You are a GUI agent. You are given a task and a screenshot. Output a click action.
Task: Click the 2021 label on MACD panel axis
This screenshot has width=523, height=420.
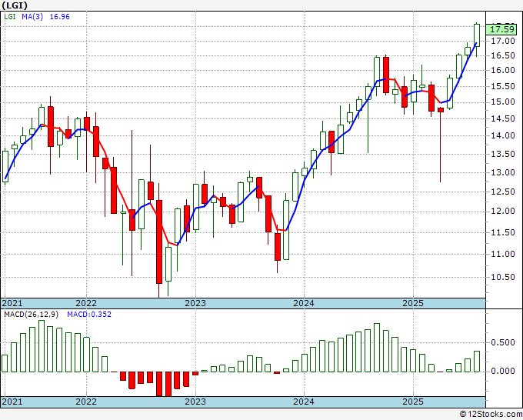12,402
